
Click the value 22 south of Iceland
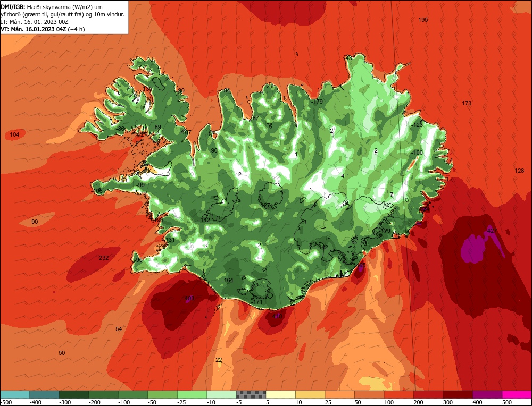coord(219,360)
